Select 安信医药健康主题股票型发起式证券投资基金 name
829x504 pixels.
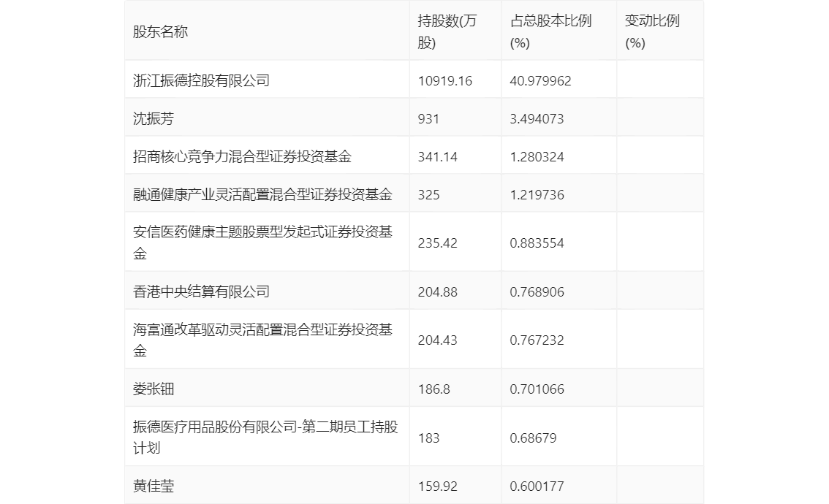[262, 243]
